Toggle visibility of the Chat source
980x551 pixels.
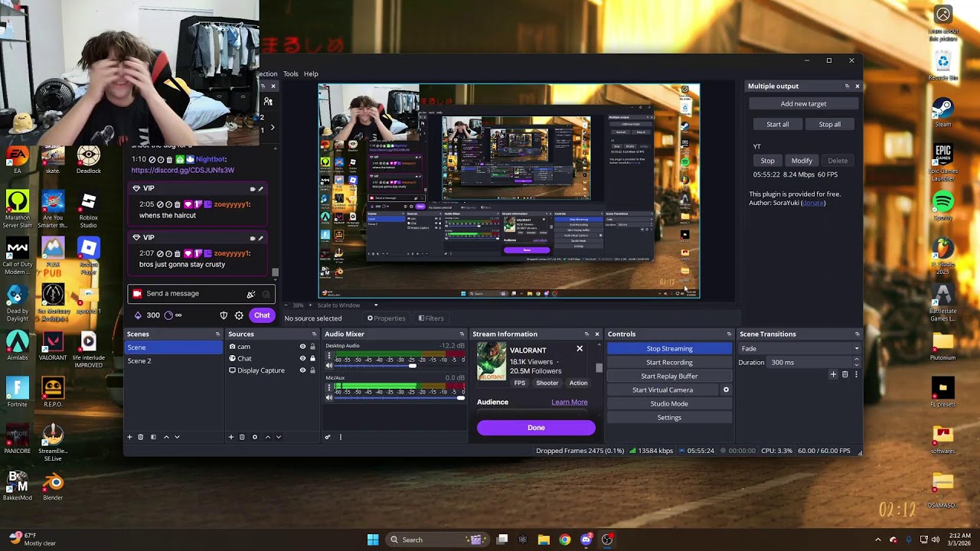302,358
